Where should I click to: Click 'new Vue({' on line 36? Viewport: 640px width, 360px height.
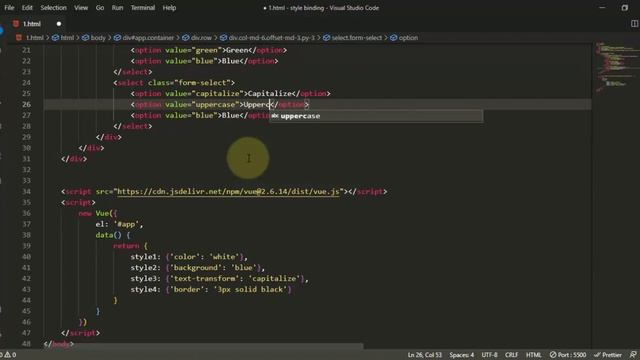pos(98,213)
